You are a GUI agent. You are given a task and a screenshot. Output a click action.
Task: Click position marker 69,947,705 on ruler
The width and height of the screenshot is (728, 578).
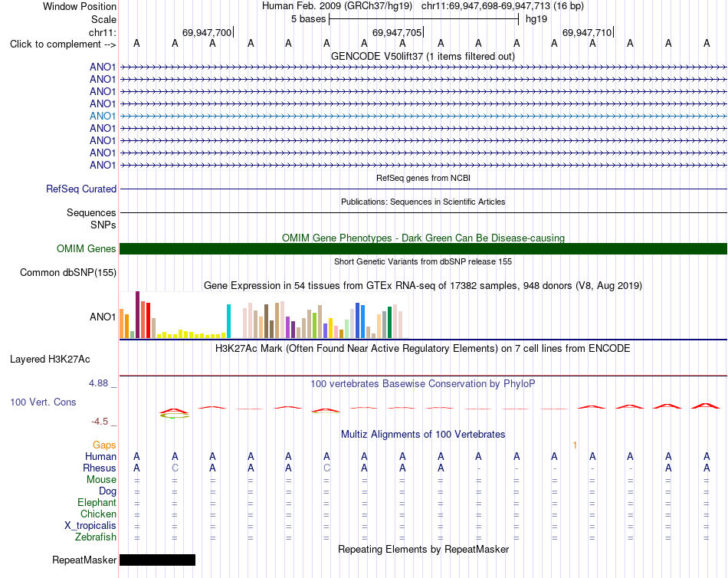tap(397, 32)
